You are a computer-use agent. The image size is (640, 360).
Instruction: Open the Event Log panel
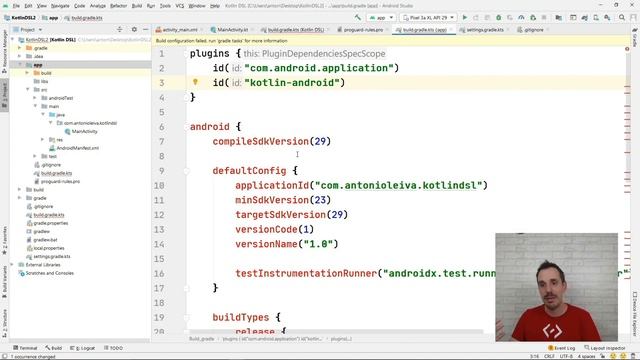[561, 348]
